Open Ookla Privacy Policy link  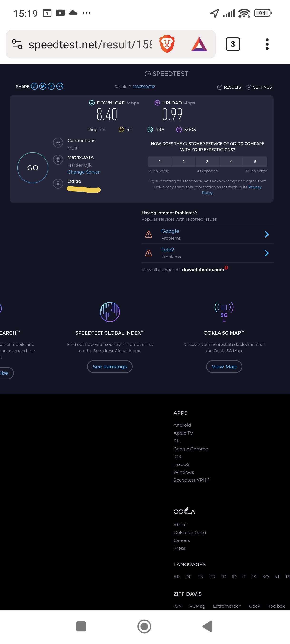pyautogui.click(x=255, y=187)
